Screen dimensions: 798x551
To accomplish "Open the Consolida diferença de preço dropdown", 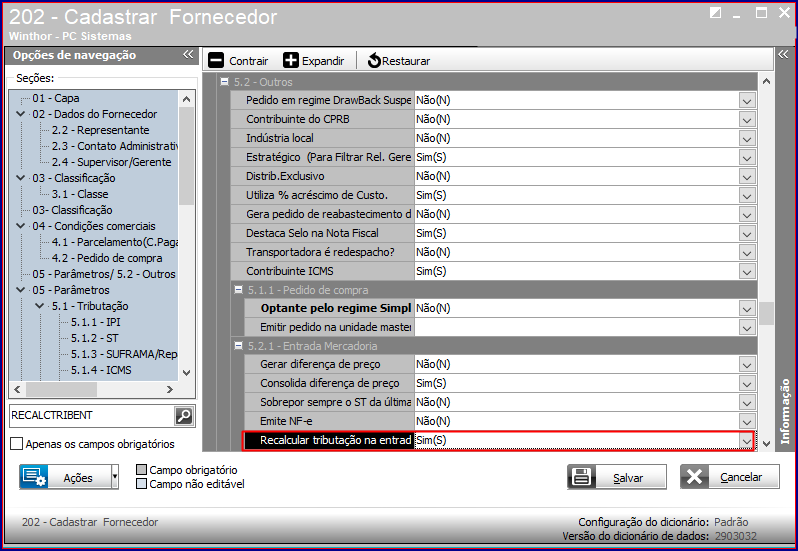I will point(747,384).
